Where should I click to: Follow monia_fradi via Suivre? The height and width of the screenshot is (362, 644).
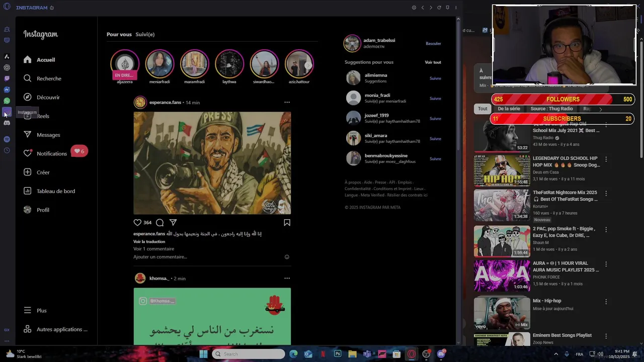(x=435, y=99)
